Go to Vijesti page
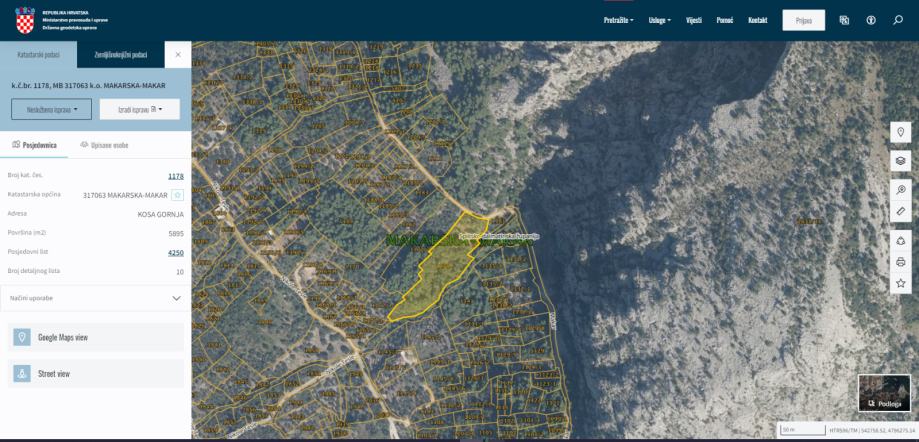 [x=694, y=20]
